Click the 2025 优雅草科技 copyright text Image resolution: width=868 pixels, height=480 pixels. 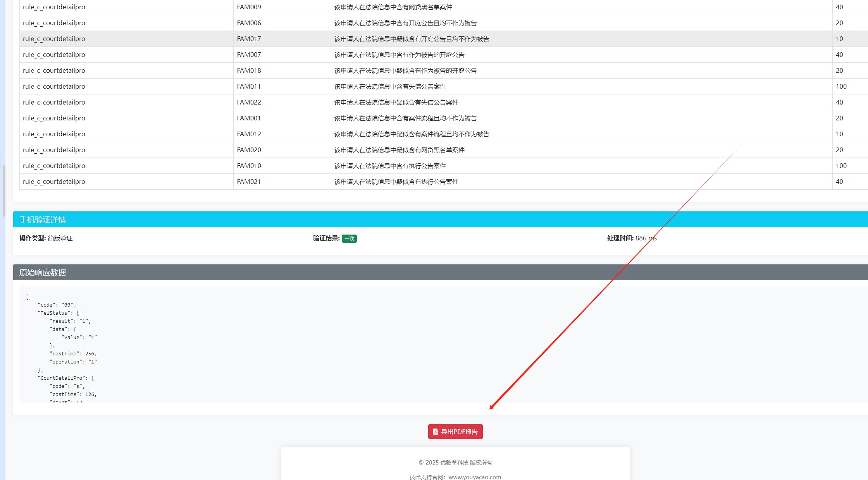[x=455, y=463]
